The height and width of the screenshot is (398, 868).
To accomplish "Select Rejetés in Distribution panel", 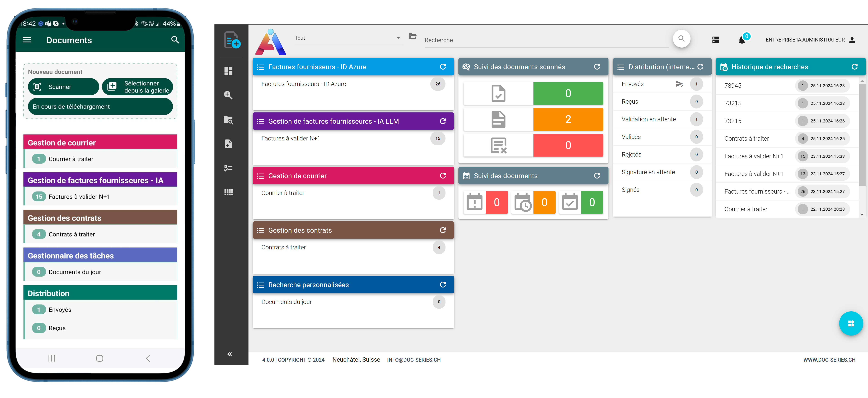I will tap(662, 154).
